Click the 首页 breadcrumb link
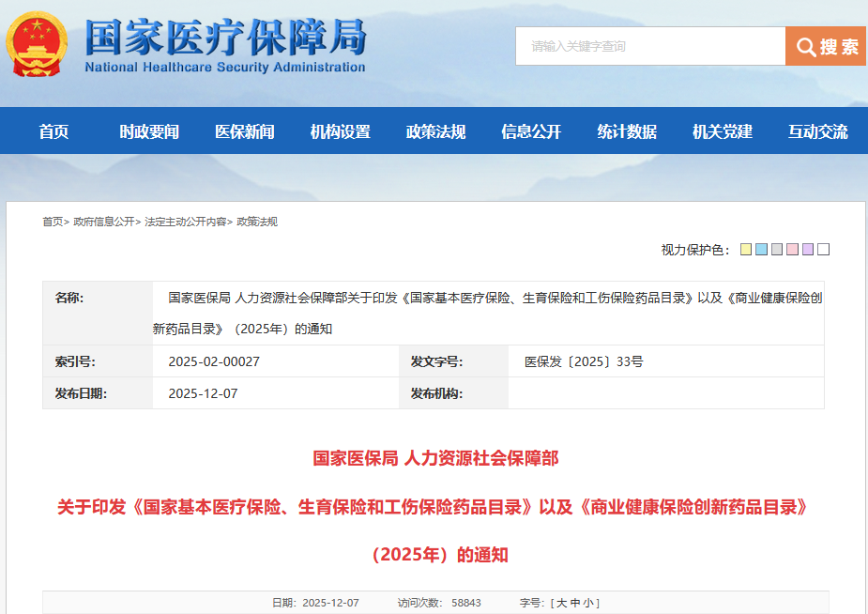The image size is (868, 614). (52, 222)
